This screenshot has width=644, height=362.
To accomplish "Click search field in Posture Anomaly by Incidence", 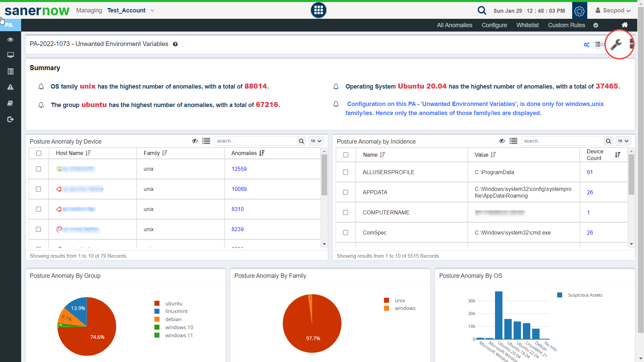I will pyautogui.click(x=563, y=141).
